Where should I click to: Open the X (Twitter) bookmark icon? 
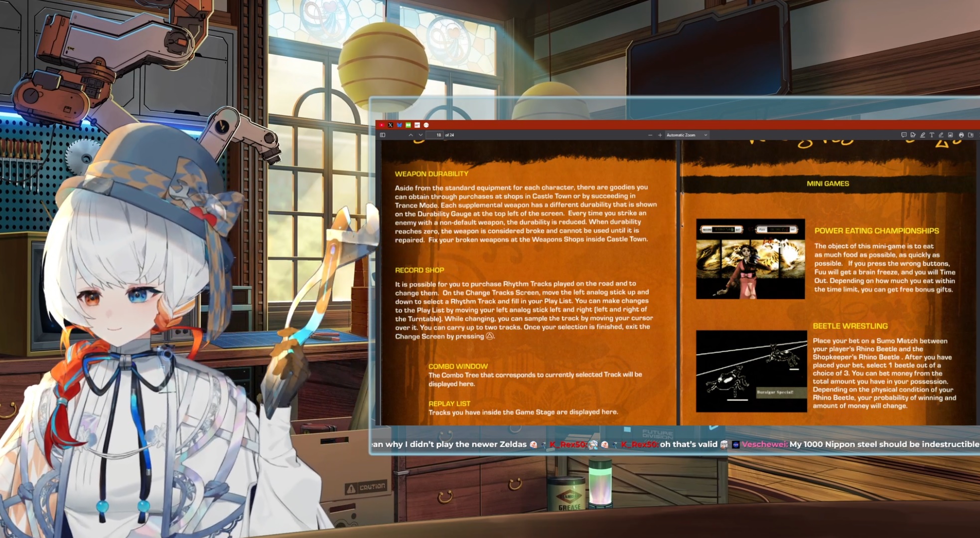coord(391,125)
